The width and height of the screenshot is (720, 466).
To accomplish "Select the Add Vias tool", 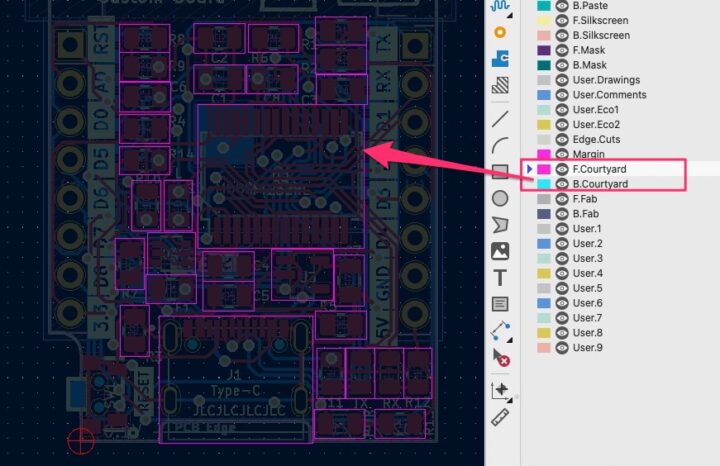I will click(500, 32).
